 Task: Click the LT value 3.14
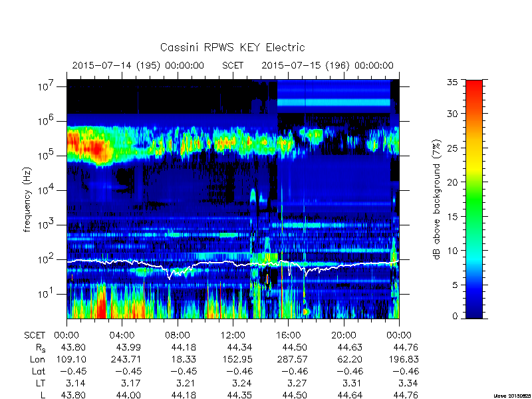point(76,384)
